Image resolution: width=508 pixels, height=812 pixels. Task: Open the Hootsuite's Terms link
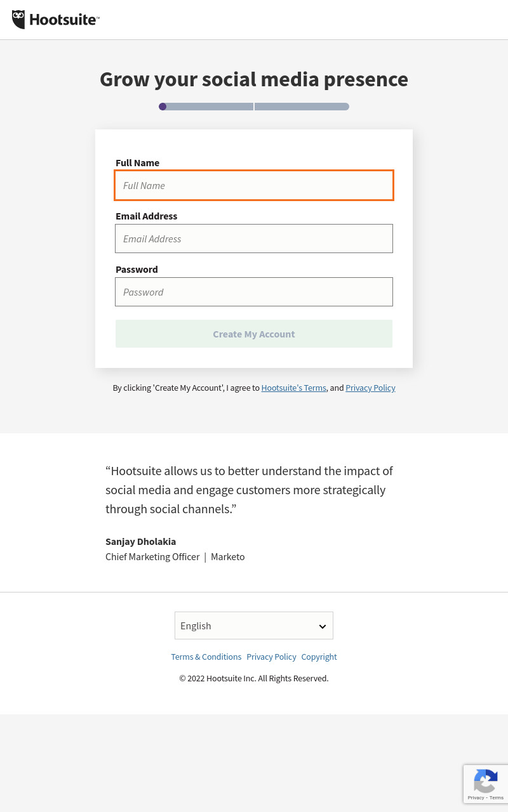pos(294,388)
